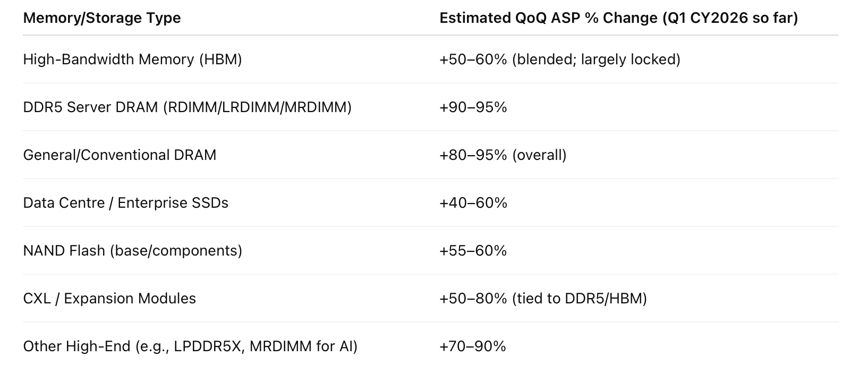
Task: Click the "(overall)" annotation
Action: click(x=539, y=155)
